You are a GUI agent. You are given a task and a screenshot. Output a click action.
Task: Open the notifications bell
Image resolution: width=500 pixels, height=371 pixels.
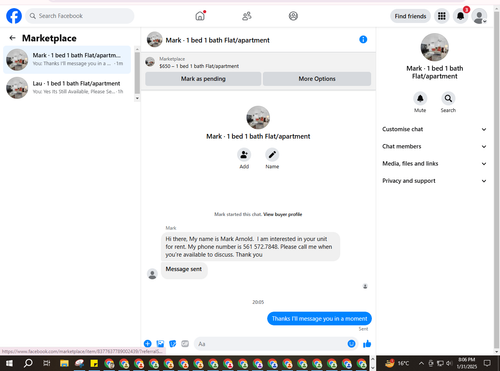pyautogui.click(x=460, y=16)
